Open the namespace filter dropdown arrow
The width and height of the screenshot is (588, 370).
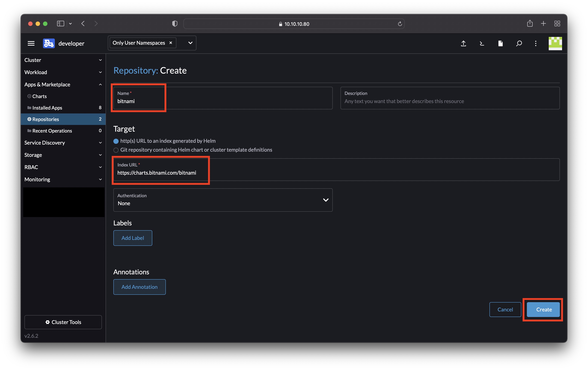[x=190, y=43]
